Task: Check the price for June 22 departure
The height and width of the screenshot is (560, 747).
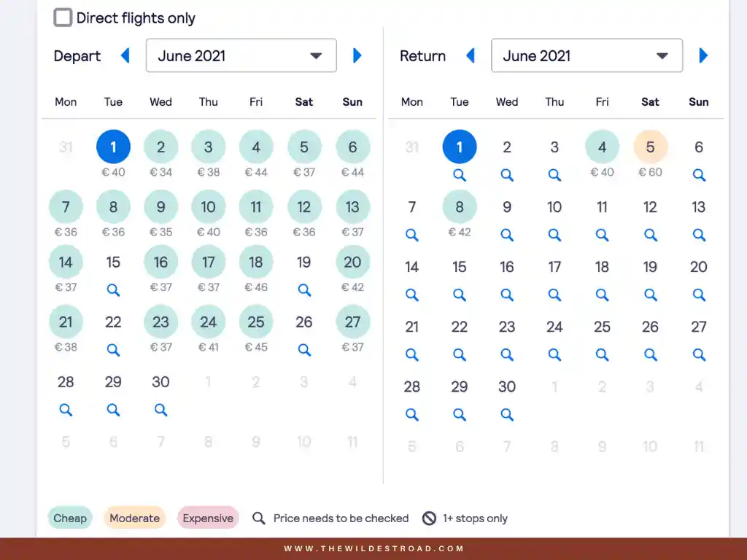Action: tap(113, 349)
